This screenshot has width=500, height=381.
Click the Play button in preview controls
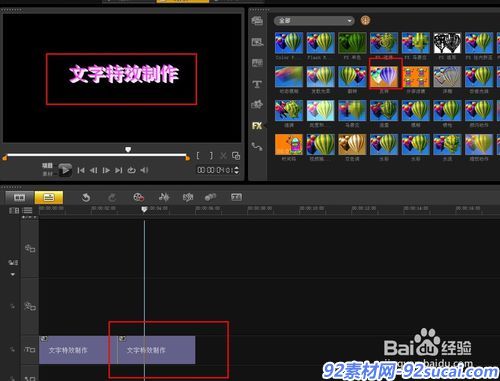[x=65, y=170]
